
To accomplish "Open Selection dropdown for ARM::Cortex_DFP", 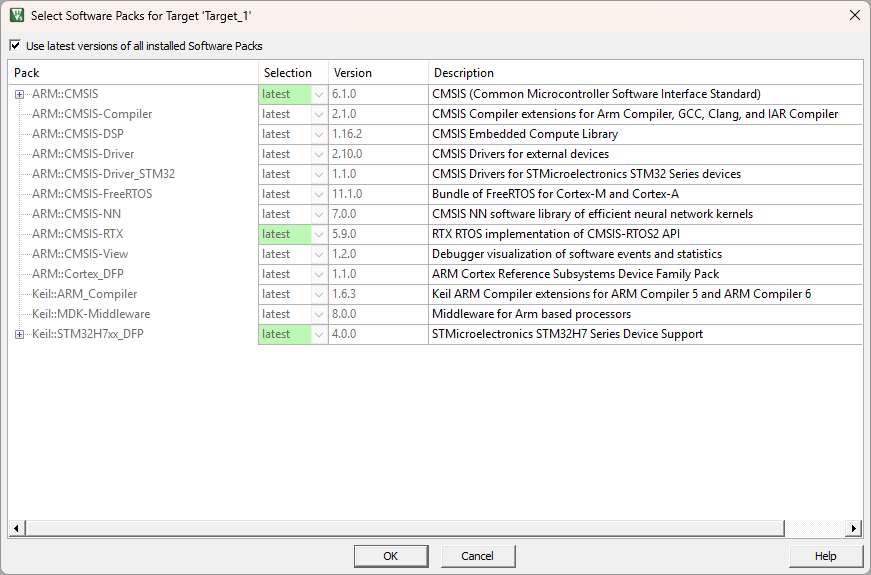I will (x=319, y=274).
